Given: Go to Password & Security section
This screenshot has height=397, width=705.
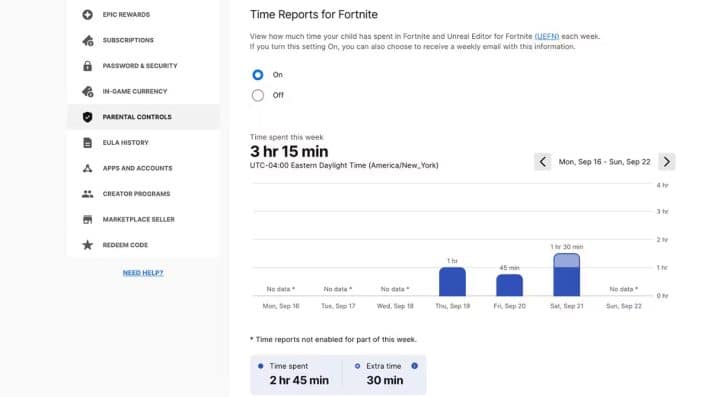Looking at the screenshot, I should [x=143, y=66].
